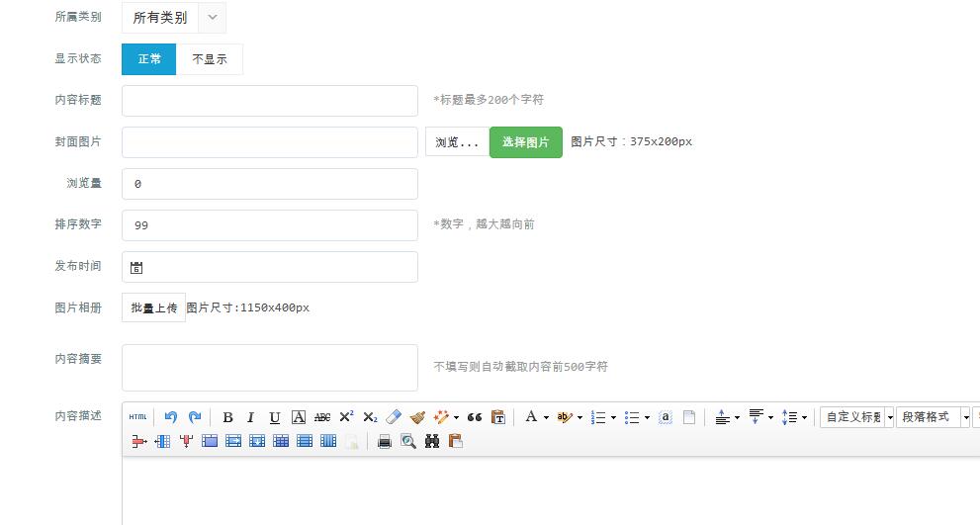This screenshot has height=525, width=980.
Task: Click the 浏览... browse button
Action: click(x=457, y=142)
